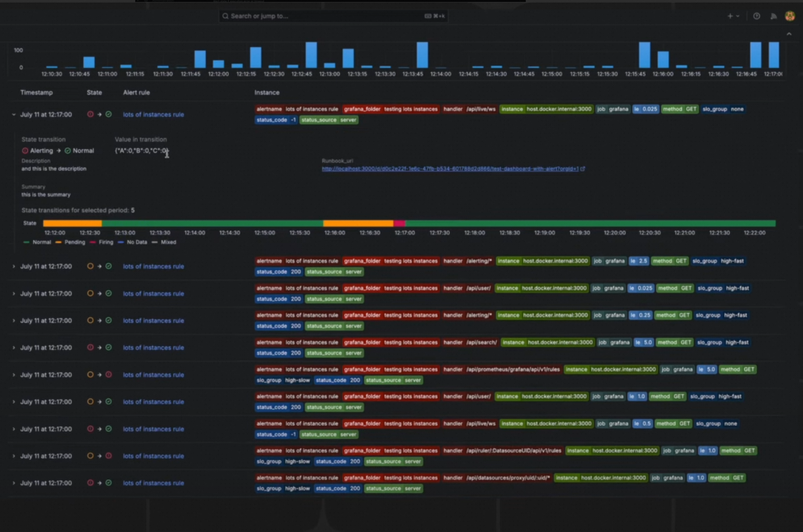Open the help question mark icon

click(x=757, y=16)
